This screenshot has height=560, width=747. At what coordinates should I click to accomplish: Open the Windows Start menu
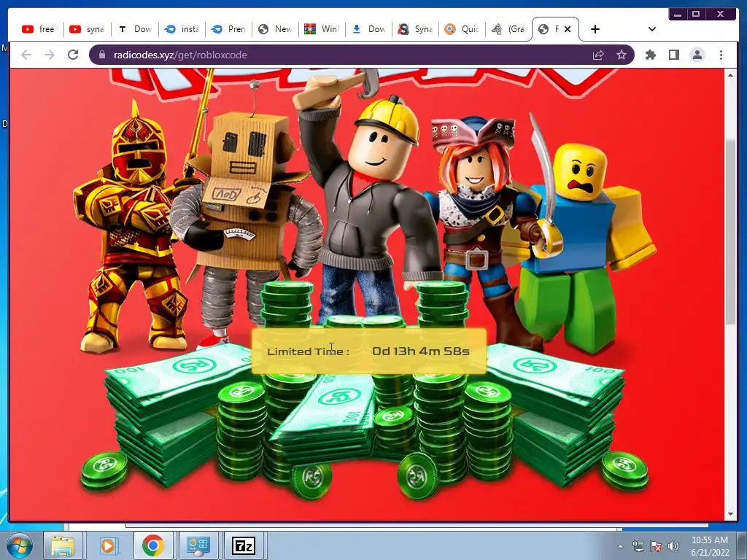click(20, 545)
